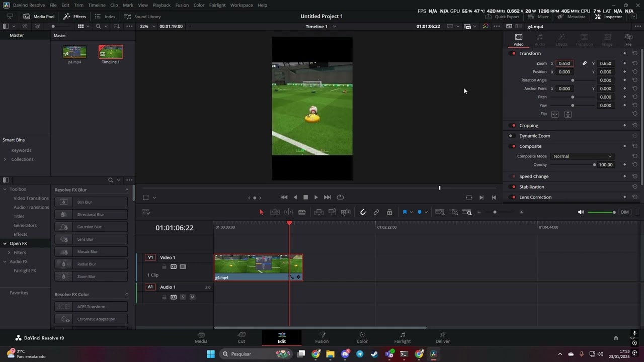Add a timeline Marker

click(420, 212)
